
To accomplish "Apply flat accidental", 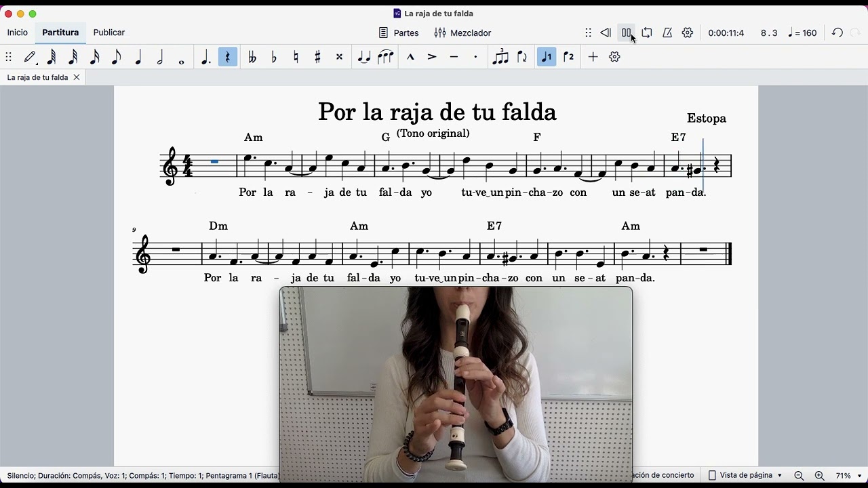I will tap(274, 58).
